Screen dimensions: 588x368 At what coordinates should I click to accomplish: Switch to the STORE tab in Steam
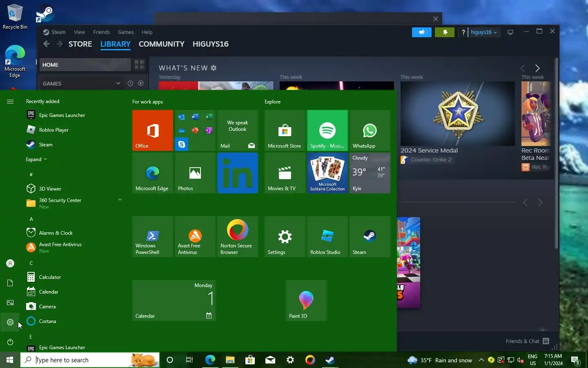click(80, 44)
